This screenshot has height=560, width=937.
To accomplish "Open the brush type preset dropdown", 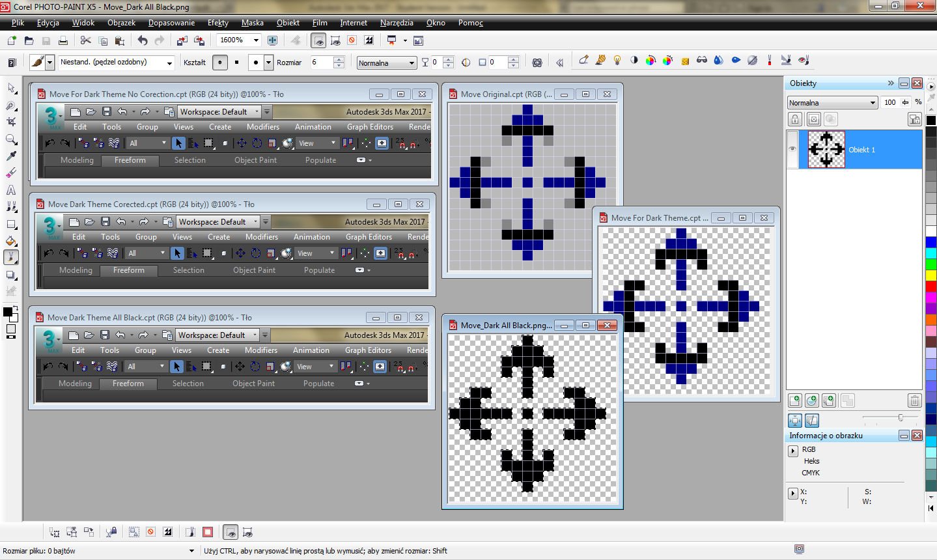I will pos(169,63).
